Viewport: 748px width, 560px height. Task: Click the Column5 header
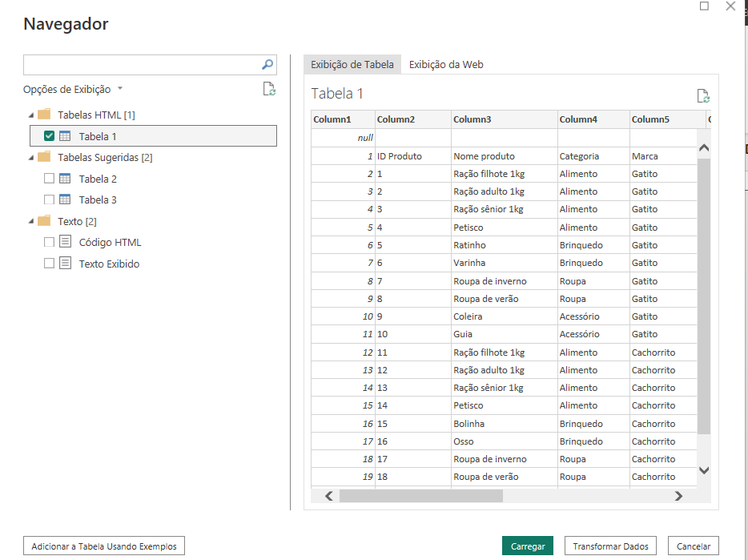click(667, 119)
